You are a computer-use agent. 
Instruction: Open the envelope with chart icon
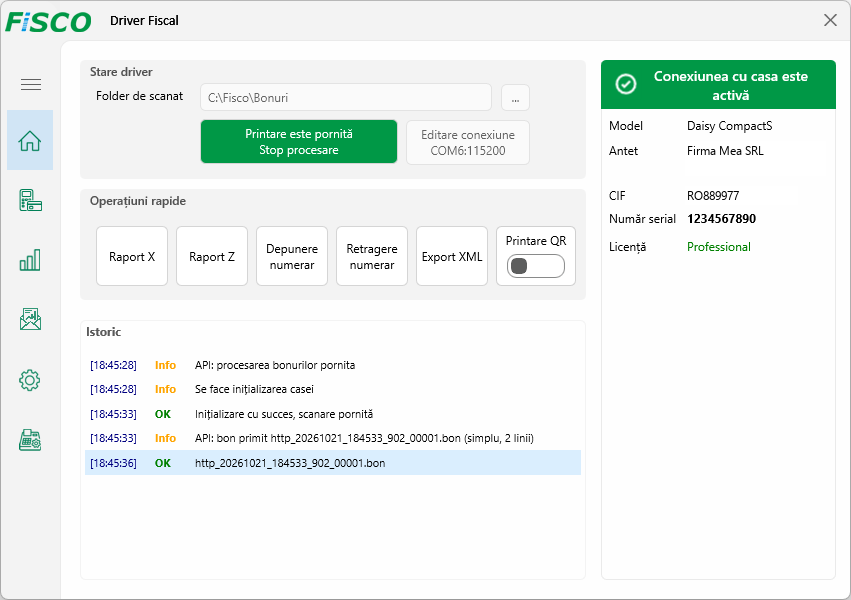click(30, 320)
